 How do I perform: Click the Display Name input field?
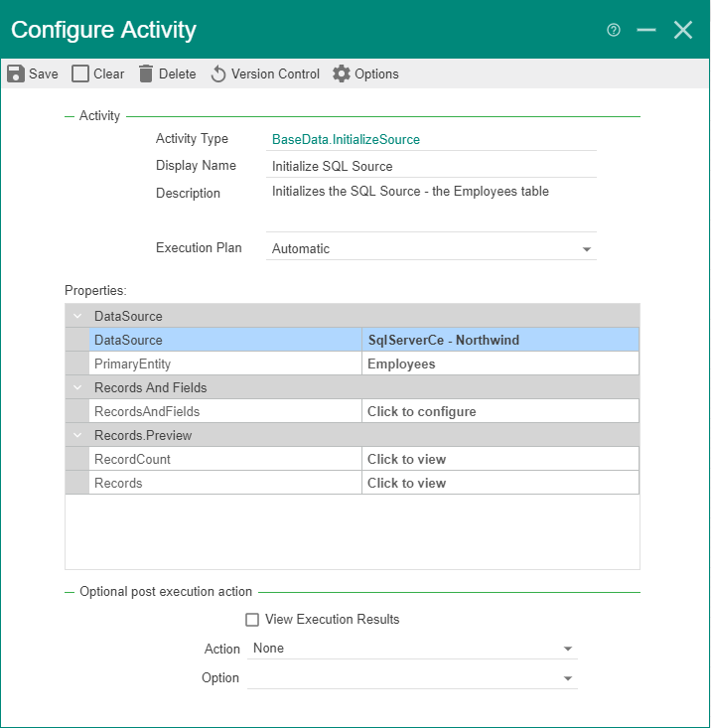click(431, 166)
